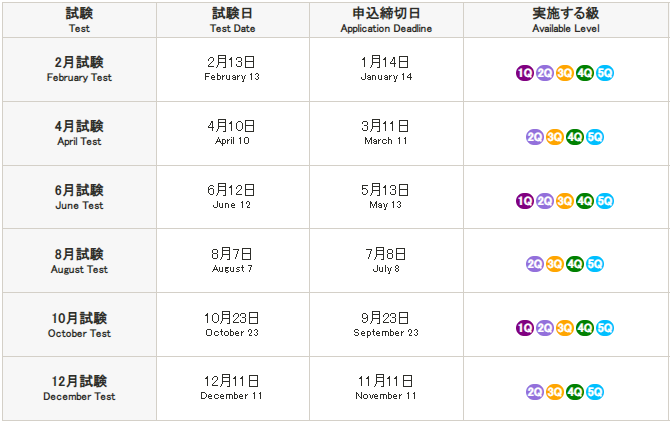Click the Application Deadline column header
Viewport: 670px width, 422px height.
tap(386, 20)
